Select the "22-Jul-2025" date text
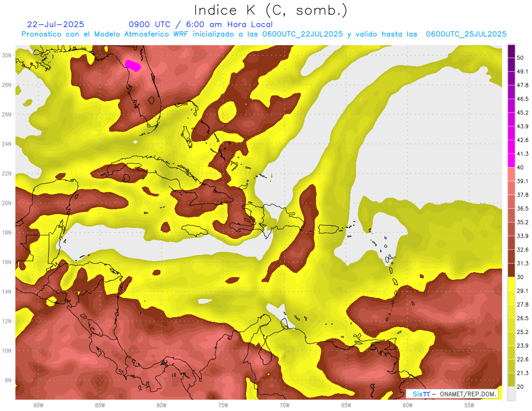 55,24
